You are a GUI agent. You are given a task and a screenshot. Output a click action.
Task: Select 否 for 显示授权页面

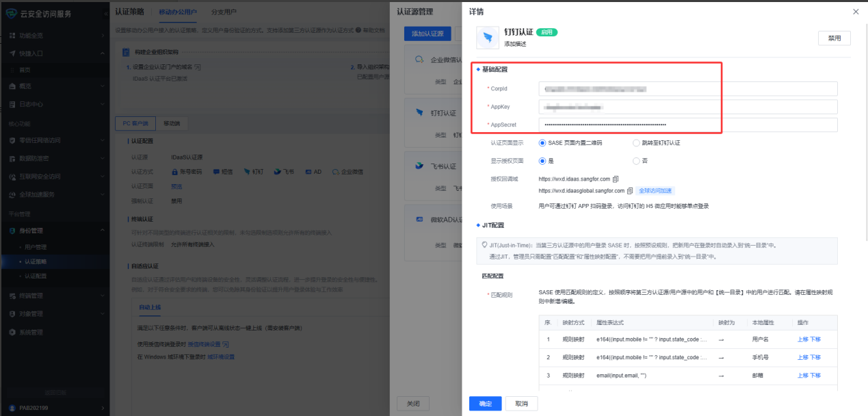[x=636, y=161]
